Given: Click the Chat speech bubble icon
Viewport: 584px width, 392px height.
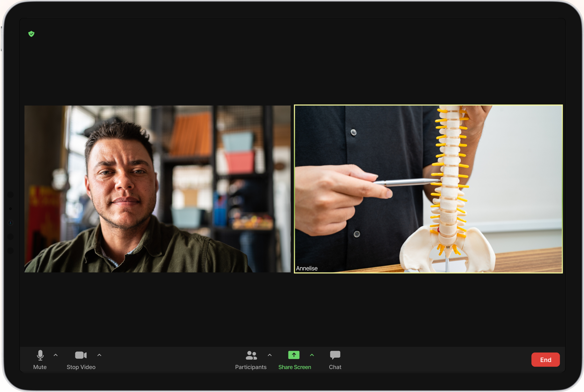Looking at the screenshot, I should point(335,355).
